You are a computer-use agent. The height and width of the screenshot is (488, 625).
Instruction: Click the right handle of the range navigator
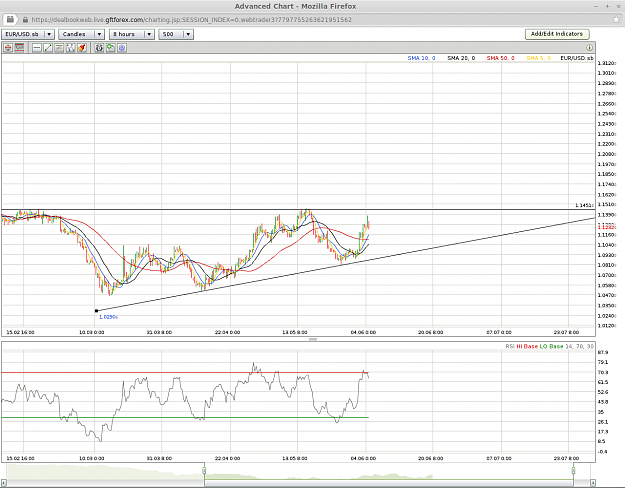(x=574, y=471)
